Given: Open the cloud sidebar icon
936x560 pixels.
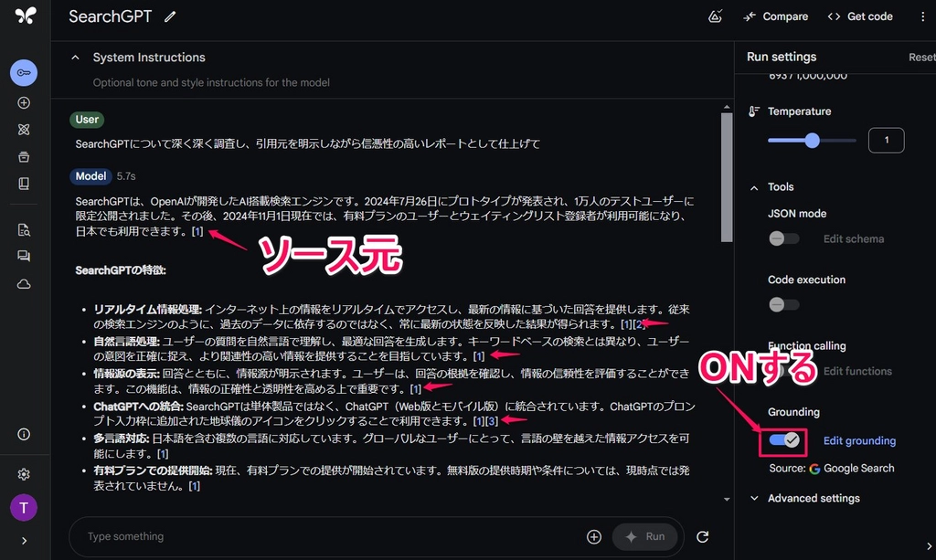Looking at the screenshot, I should 24,284.
